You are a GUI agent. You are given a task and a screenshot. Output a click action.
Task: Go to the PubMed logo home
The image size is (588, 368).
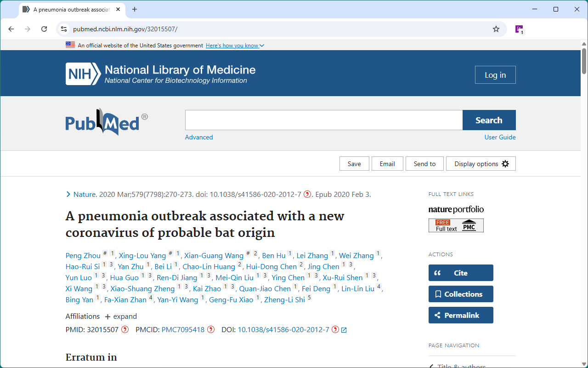point(107,122)
